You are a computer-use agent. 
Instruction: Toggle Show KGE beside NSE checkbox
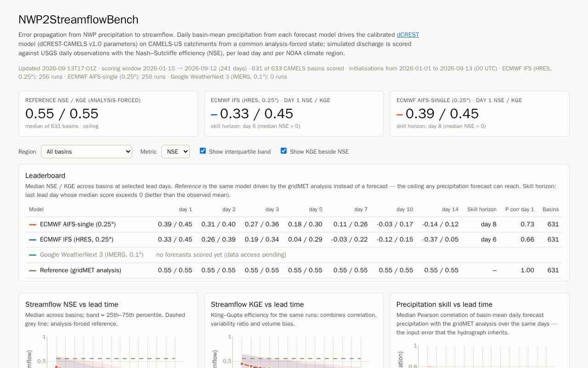point(283,151)
